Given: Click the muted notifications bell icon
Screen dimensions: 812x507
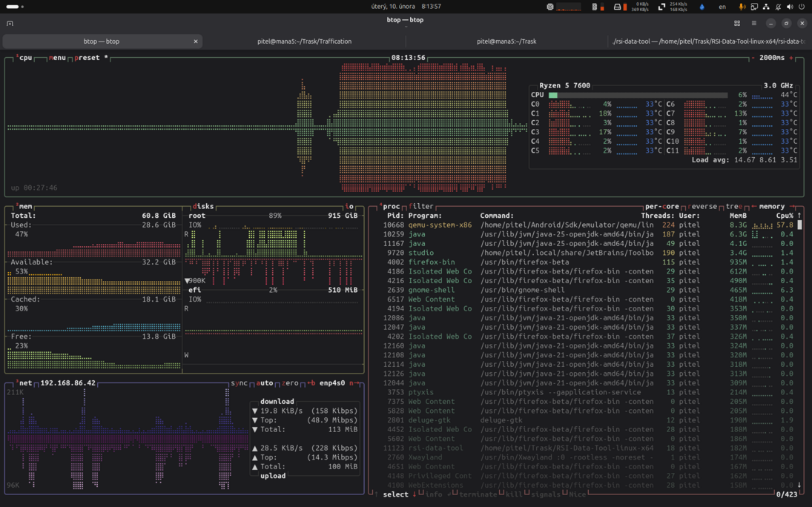Looking at the screenshot, I should [778, 7].
